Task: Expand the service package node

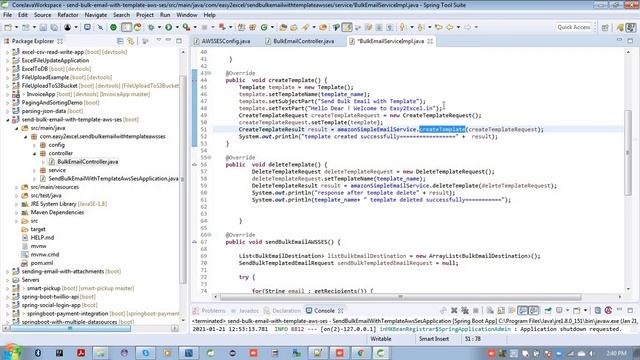Action: [x=34, y=170]
